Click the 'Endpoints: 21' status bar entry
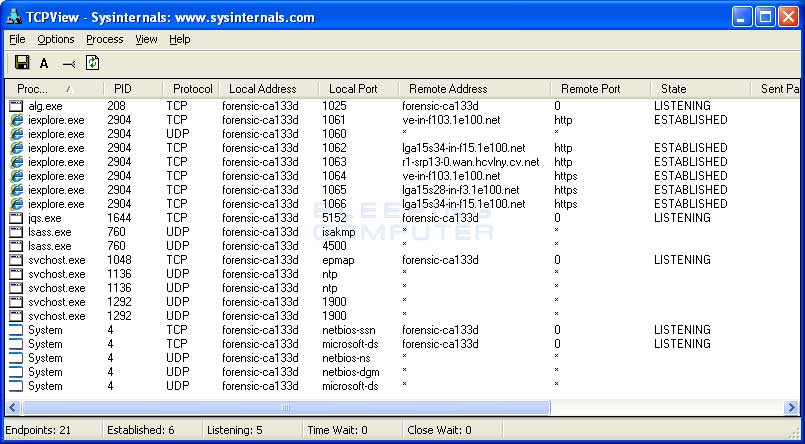The height and width of the screenshot is (444, 805). 38,430
